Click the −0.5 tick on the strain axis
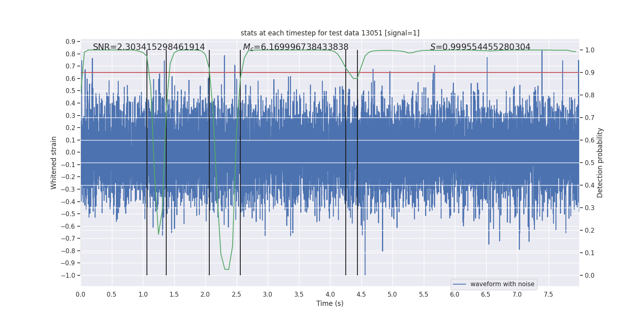644x322 pixels. point(68,214)
